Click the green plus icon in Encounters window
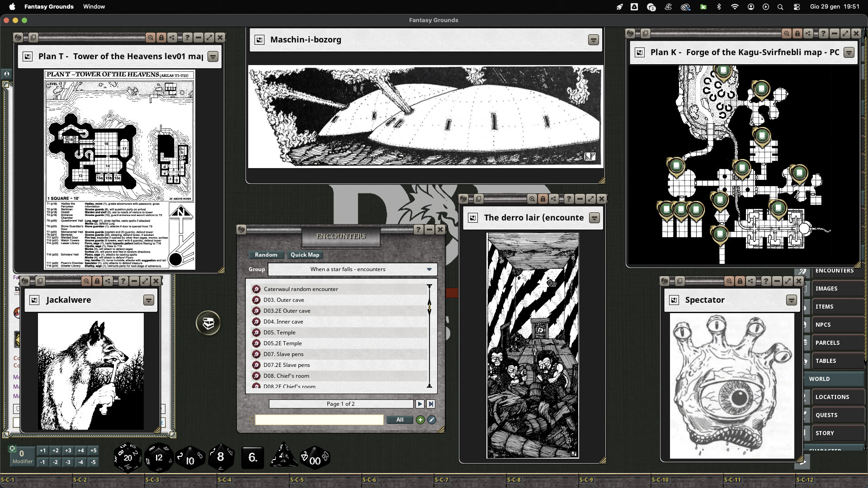The height and width of the screenshot is (488, 868). (420, 420)
